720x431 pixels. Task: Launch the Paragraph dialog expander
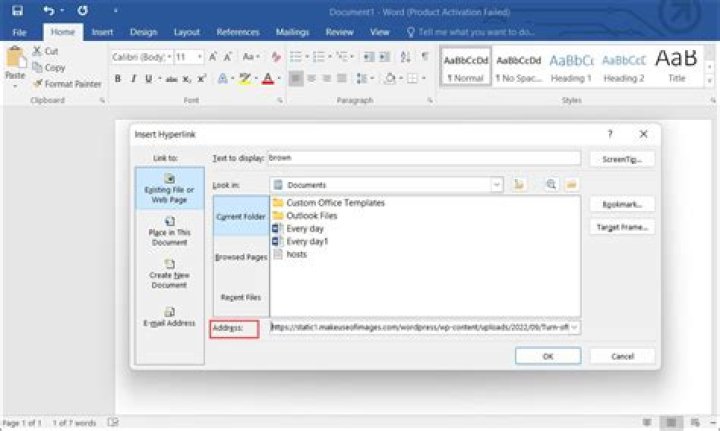[430, 100]
